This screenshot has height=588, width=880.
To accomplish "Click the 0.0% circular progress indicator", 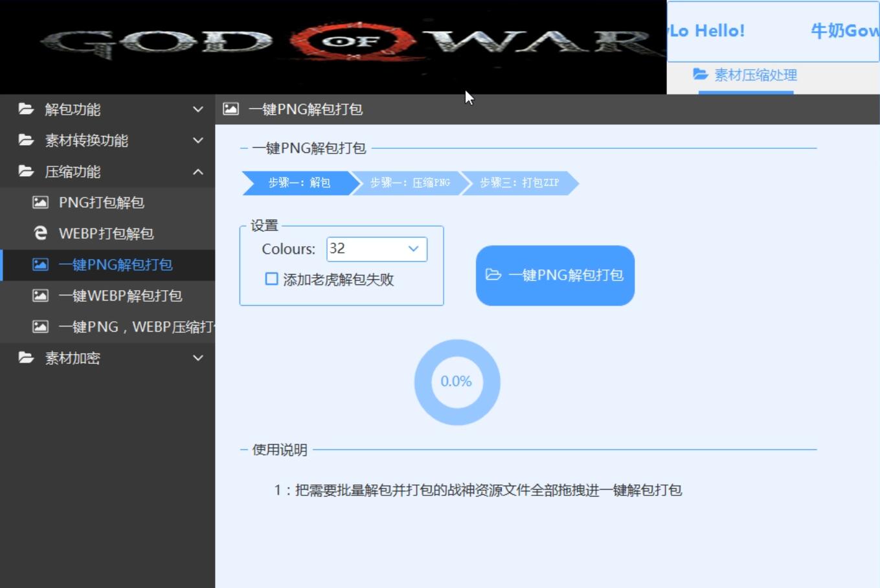I will click(x=457, y=382).
